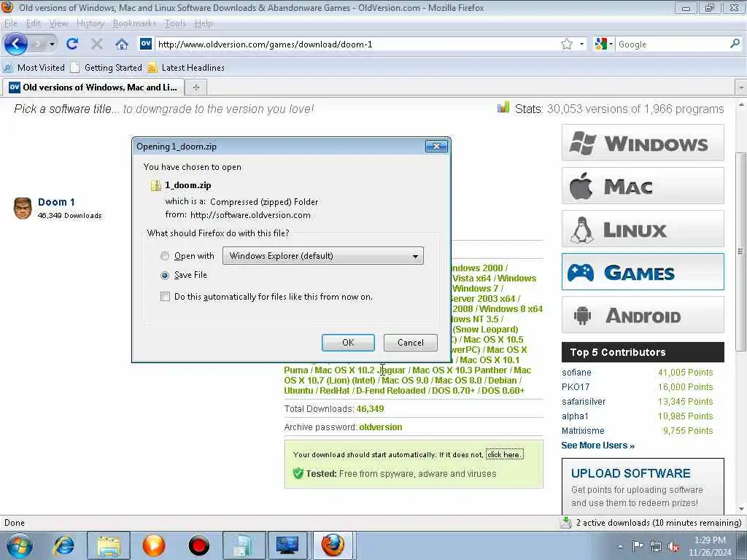Click the search magnifier icon

(x=735, y=44)
